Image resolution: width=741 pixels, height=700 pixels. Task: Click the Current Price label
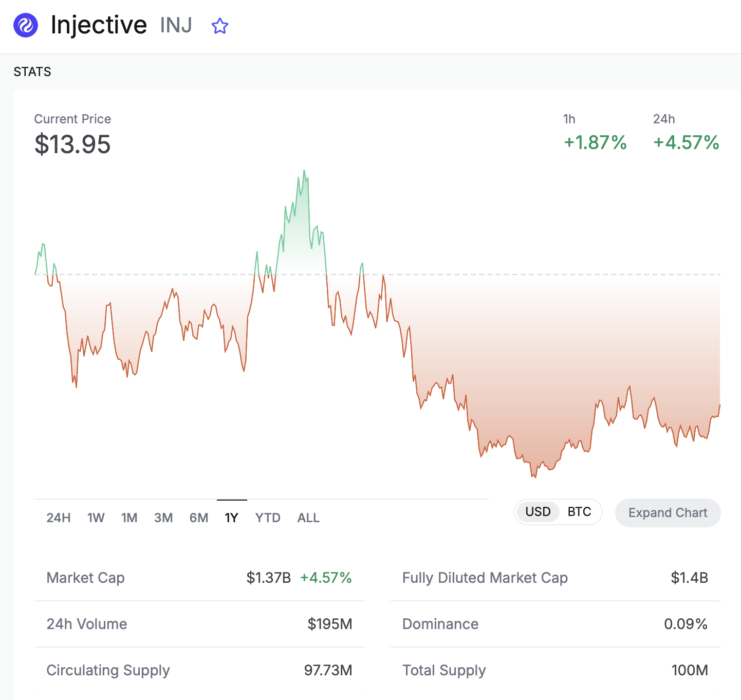72,119
